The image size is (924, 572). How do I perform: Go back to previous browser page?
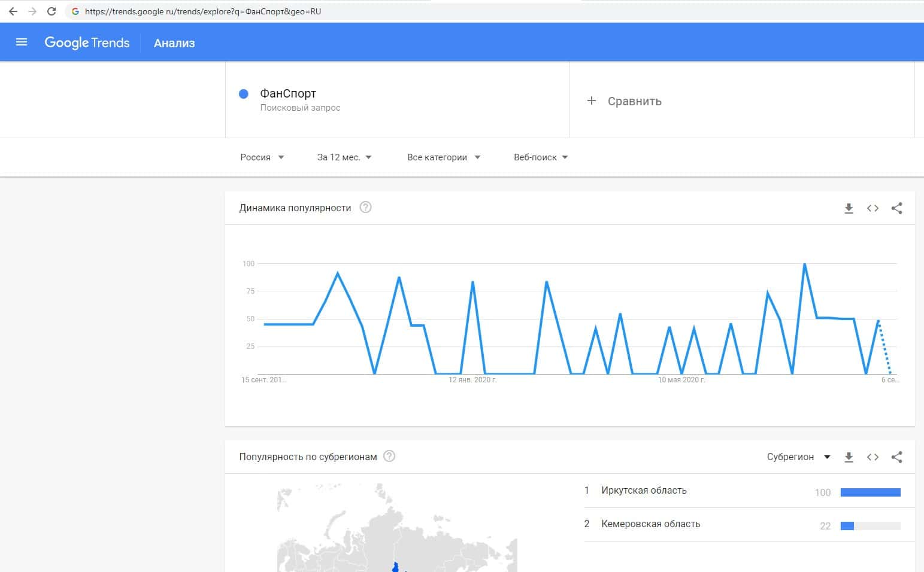(x=13, y=11)
